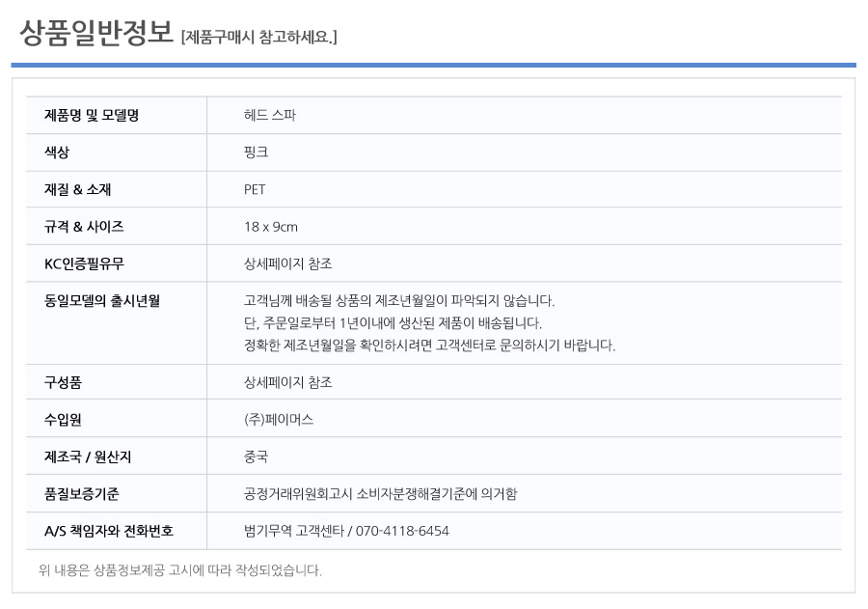Viewport: 868px width, 609px height.
Task: Click the 핑크 color value
Action: coord(256,152)
